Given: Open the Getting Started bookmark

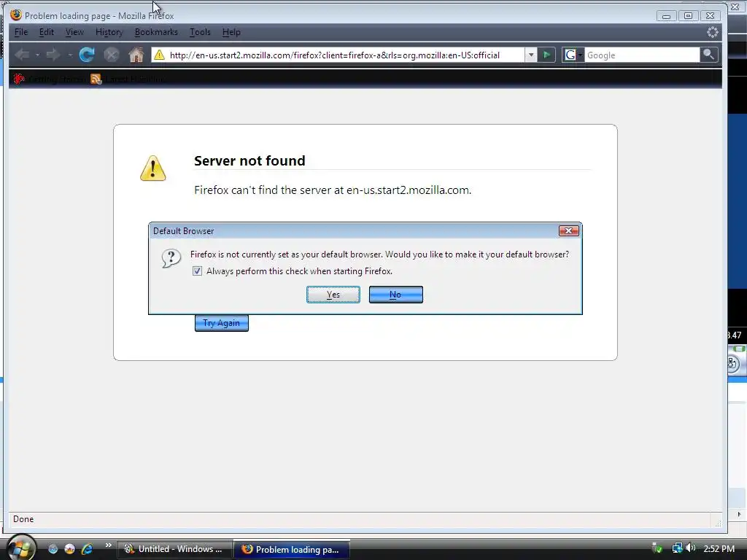Looking at the screenshot, I should 50,79.
